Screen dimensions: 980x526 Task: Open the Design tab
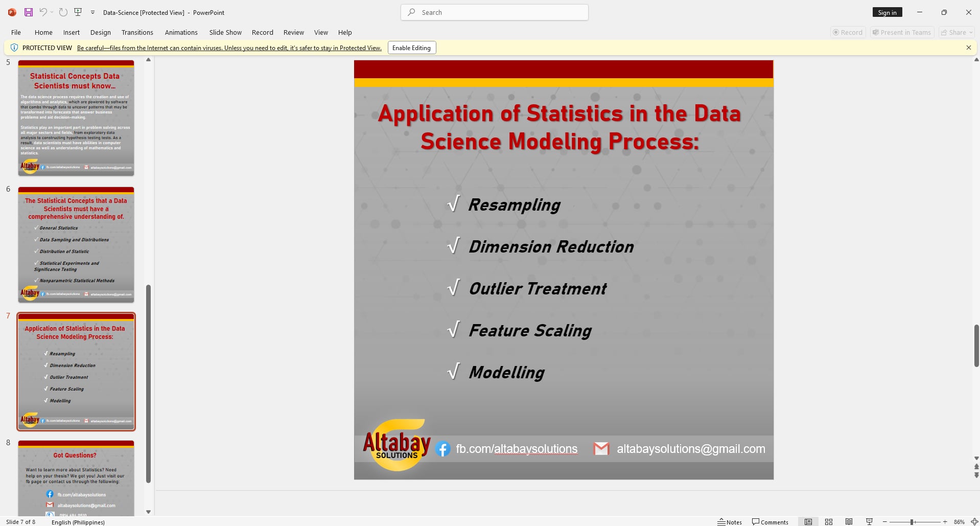tap(101, 32)
